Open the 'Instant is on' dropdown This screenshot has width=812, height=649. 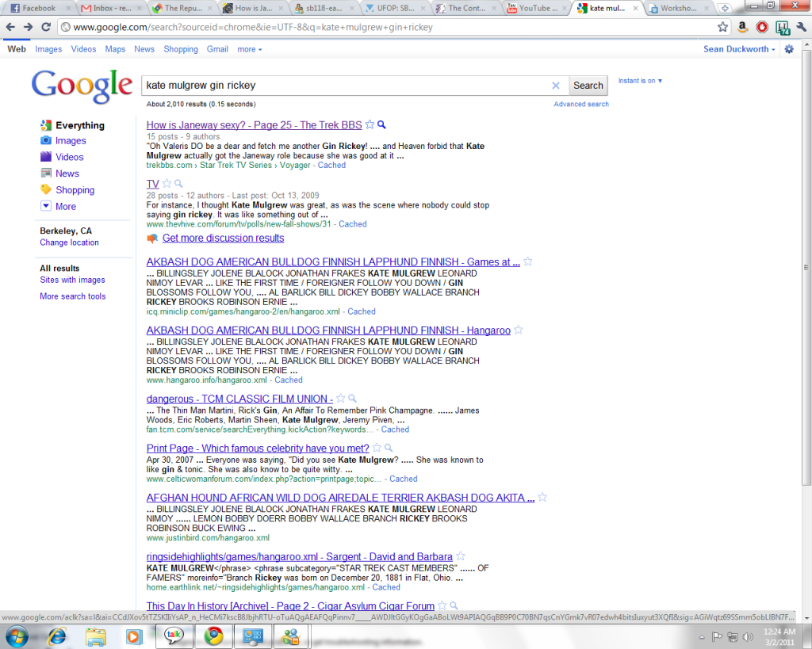[640, 81]
